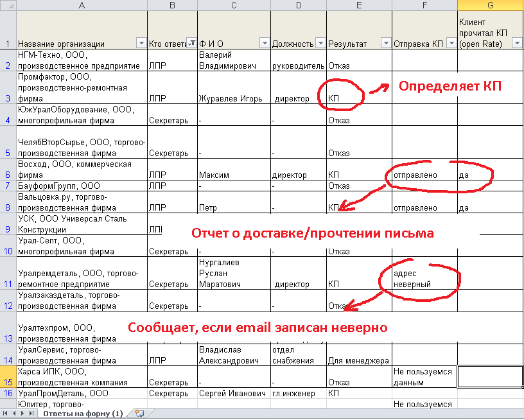This screenshot has width=524, height=420.
Task: Click cell 'Урал-Септ, ООО, многопрофильная фирма'
Action: tap(82, 246)
